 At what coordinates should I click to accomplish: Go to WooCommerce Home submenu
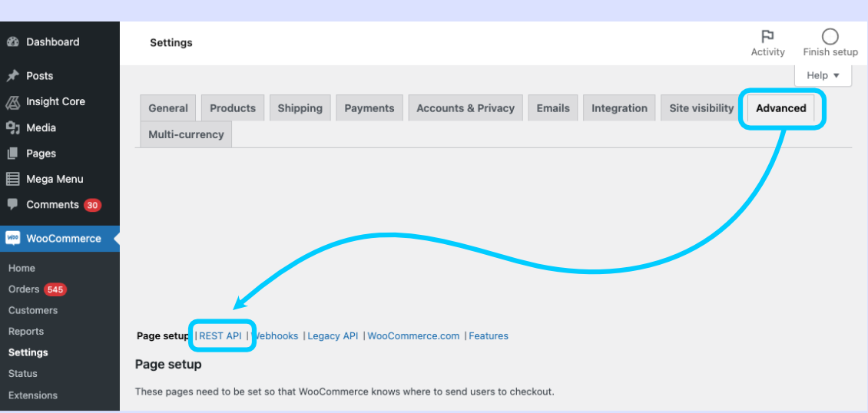coord(22,268)
